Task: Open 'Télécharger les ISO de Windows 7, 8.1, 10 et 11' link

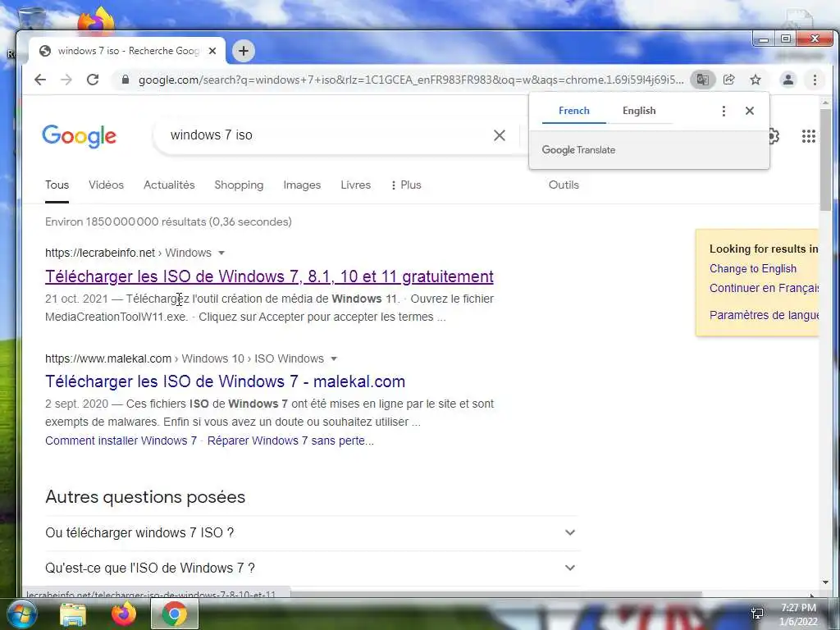Action: [x=269, y=276]
